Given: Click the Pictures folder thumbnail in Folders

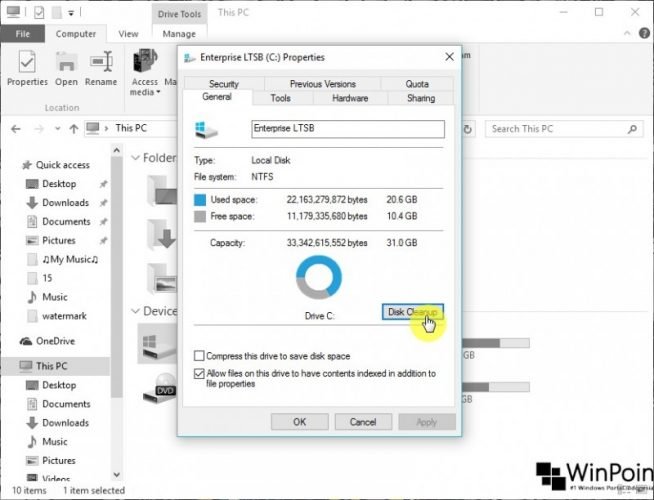Looking at the screenshot, I should (x=162, y=279).
